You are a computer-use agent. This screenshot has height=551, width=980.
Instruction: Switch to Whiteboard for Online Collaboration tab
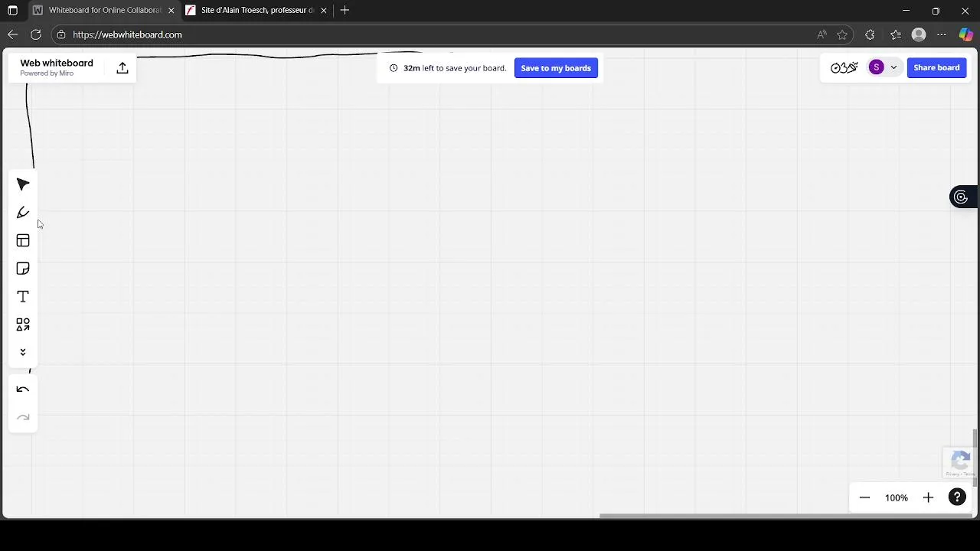click(105, 11)
